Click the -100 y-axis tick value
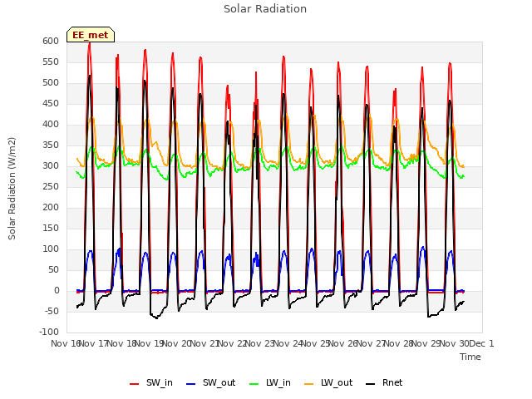Viewport: 532px width, 399px height. point(49,332)
